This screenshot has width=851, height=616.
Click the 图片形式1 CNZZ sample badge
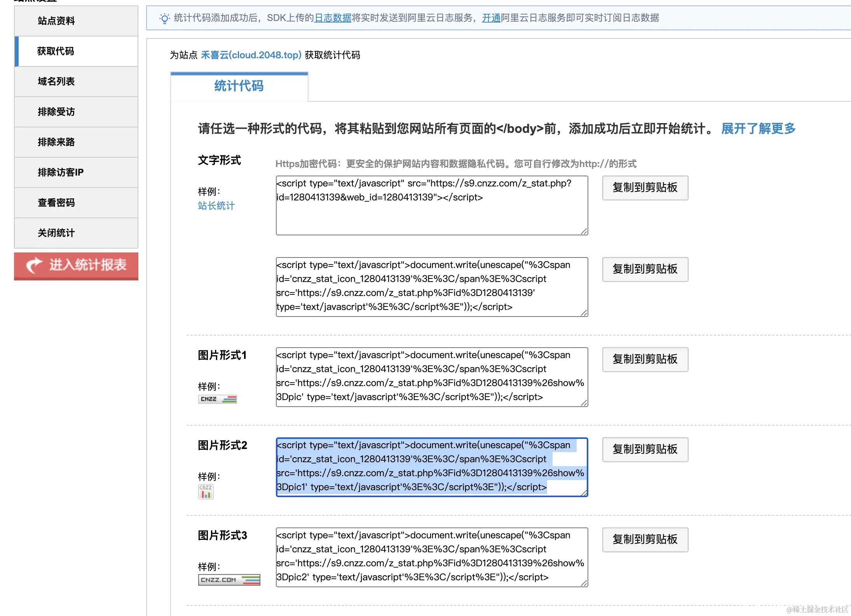218,399
